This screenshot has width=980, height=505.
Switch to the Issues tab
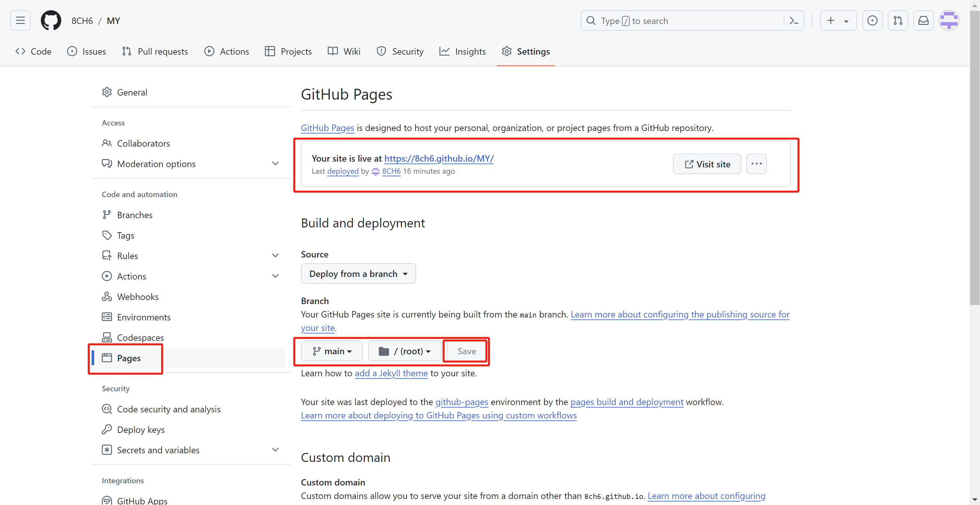click(x=86, y=51)
